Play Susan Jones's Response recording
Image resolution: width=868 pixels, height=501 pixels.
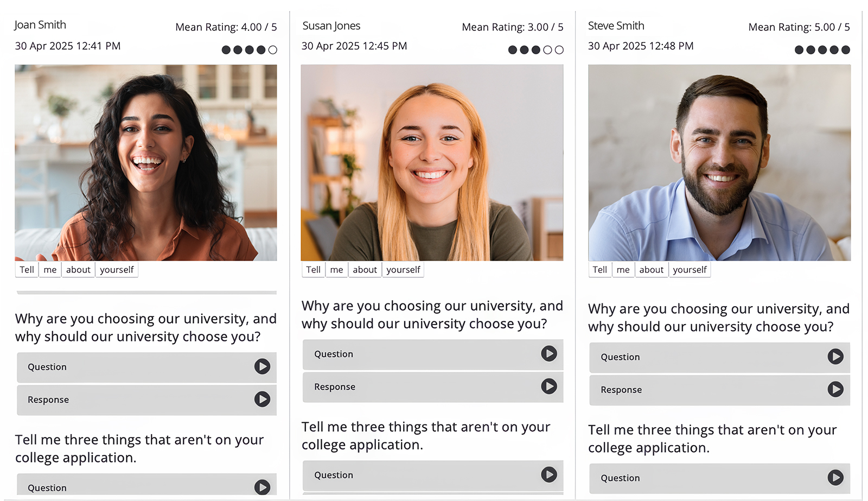(548, 386)
